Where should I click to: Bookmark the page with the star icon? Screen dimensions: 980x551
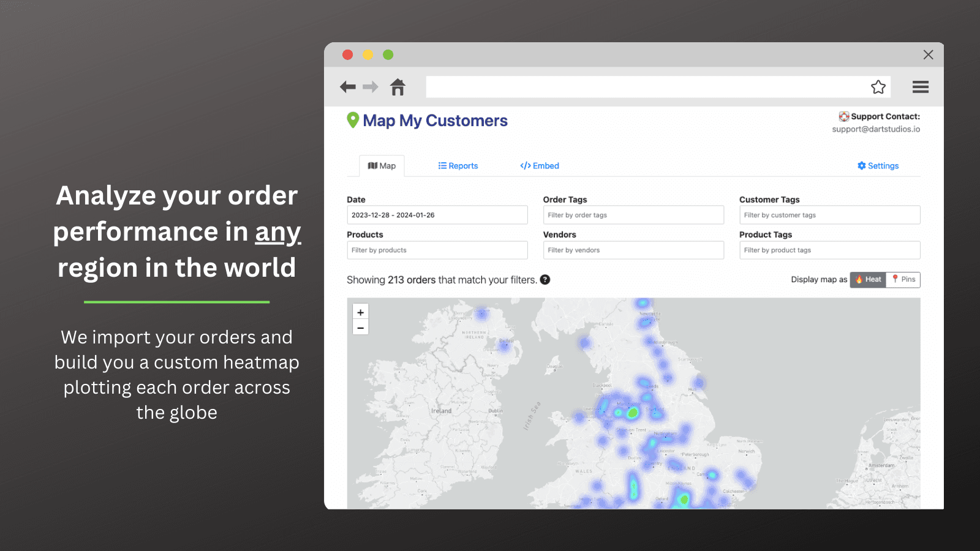tap(878, 87)
